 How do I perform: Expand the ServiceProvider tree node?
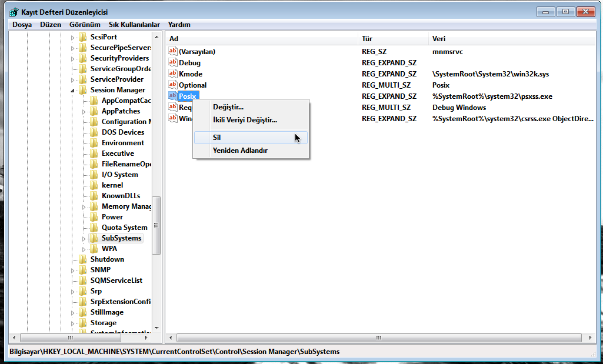[x=73, y=80]
